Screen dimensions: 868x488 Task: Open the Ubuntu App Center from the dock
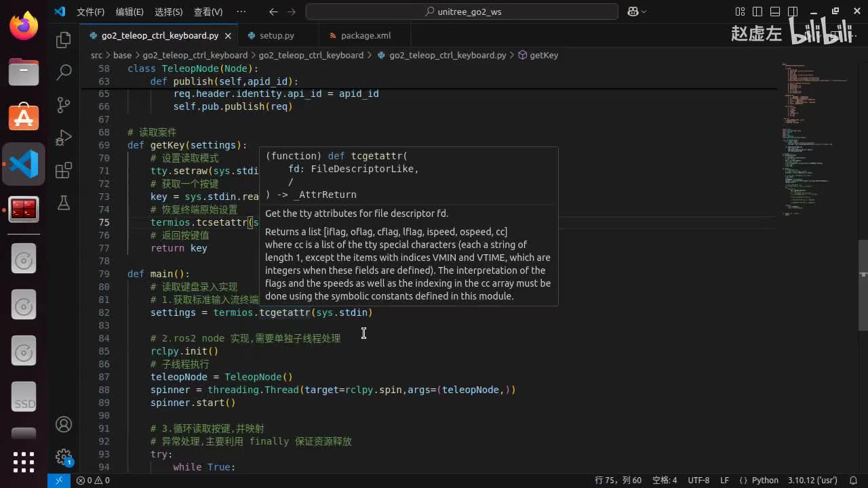point(24,117)
